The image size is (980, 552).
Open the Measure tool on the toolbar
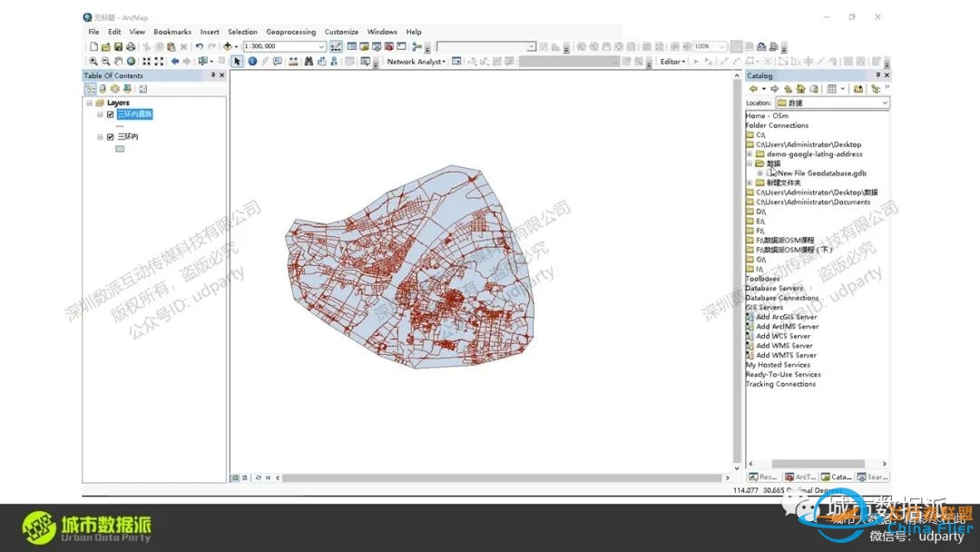click(x=293, y=62)
